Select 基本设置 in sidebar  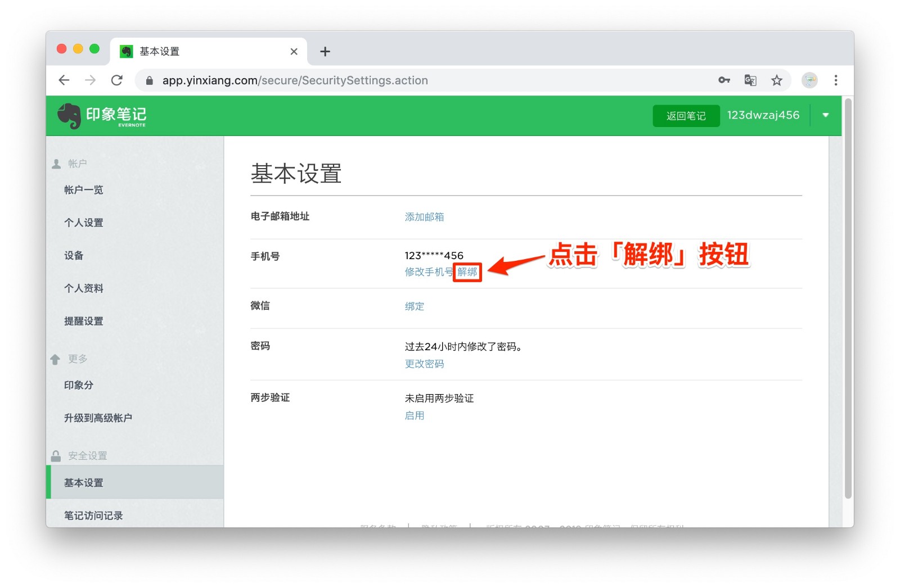(x=135, y=482)
